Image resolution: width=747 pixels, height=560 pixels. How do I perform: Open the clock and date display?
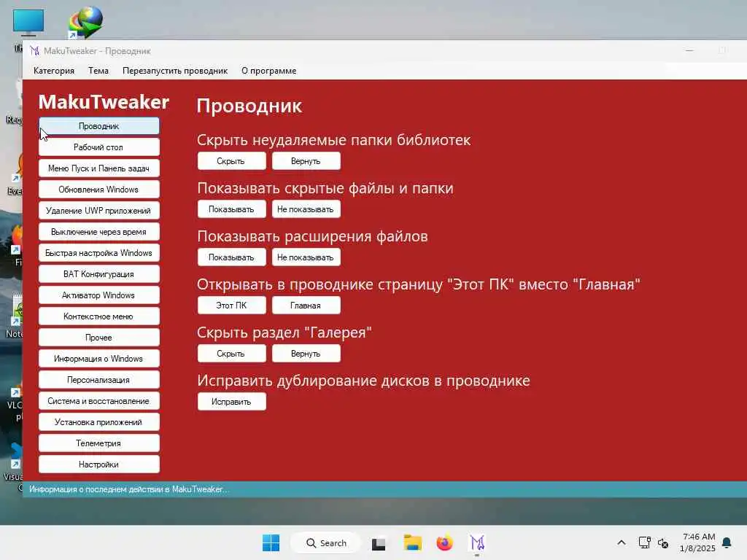(698, 542)
